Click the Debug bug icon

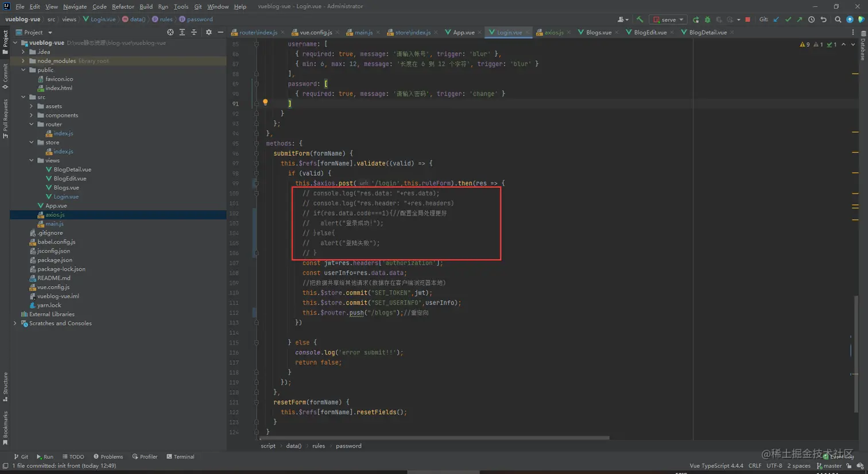(x=707, y=20)
